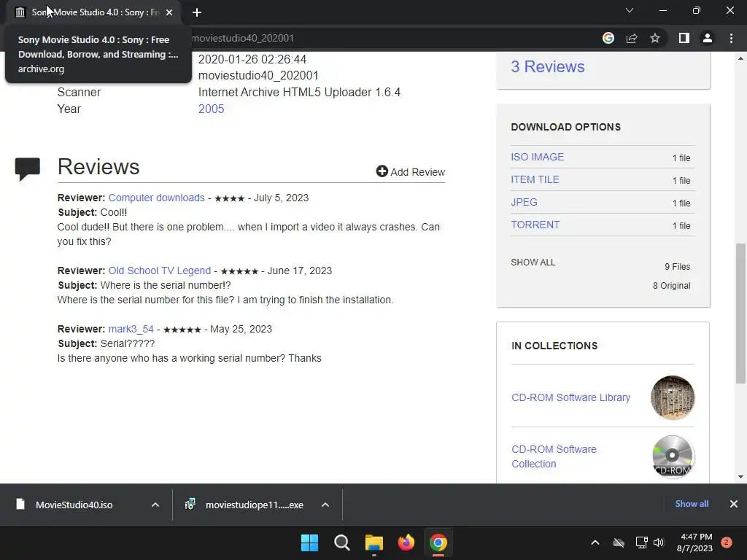Open the volume tray icon
Viewport: 747px width, 560px height.
coord(659,542)
